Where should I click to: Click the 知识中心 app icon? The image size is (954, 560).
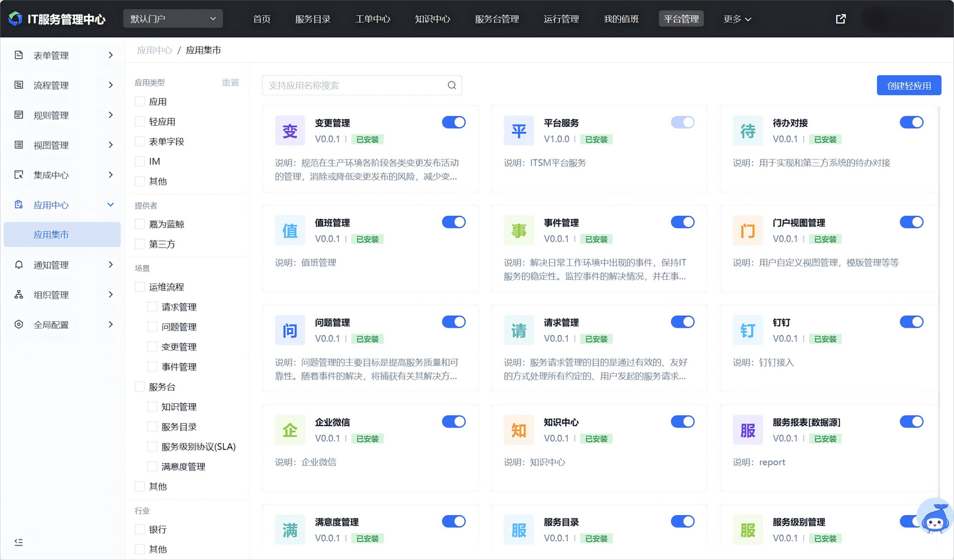click(x=519, y=430)
